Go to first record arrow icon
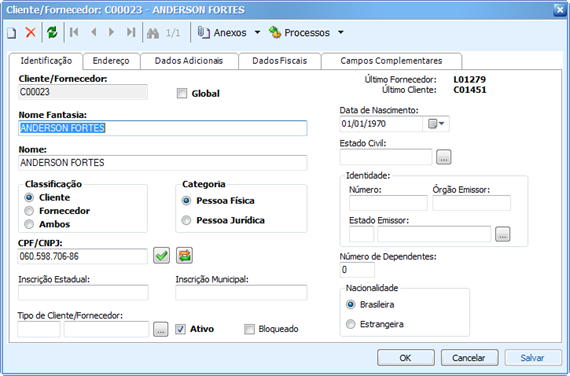Image resolution: width=570 pixels, height=376 pixels. point(74,32)
